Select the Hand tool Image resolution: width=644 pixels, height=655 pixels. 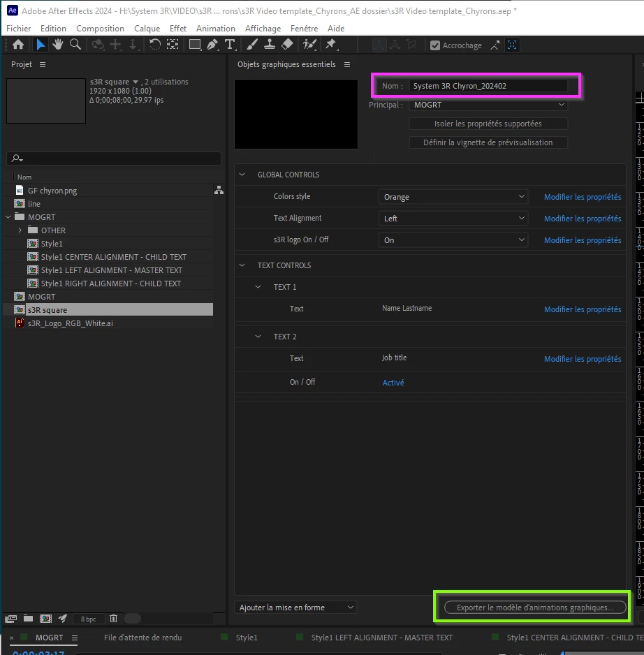pos(58,45)
